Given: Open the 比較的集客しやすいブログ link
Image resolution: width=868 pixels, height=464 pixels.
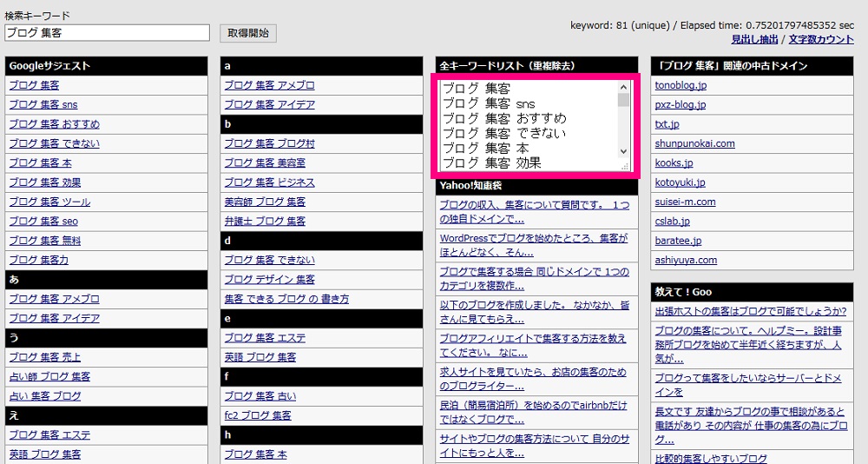Looking at the screenshot, I should pyautogui.click(x=711, y=459).
